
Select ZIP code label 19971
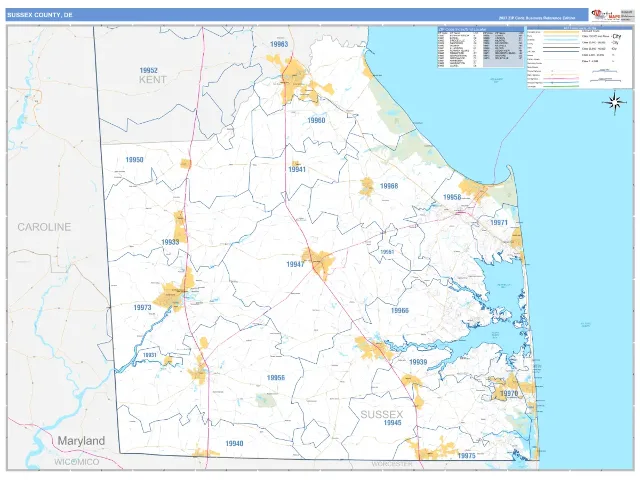point(499,222)
